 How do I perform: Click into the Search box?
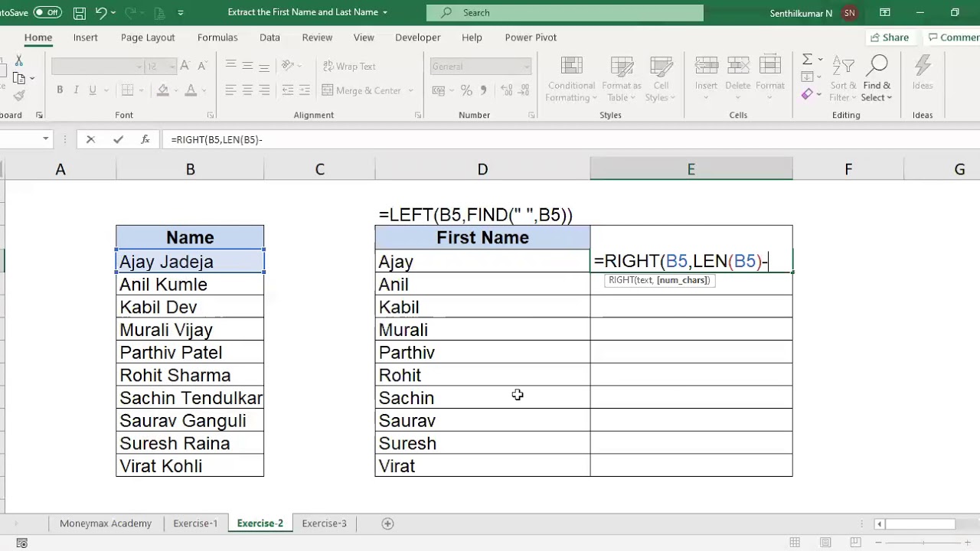coord(565,12)
